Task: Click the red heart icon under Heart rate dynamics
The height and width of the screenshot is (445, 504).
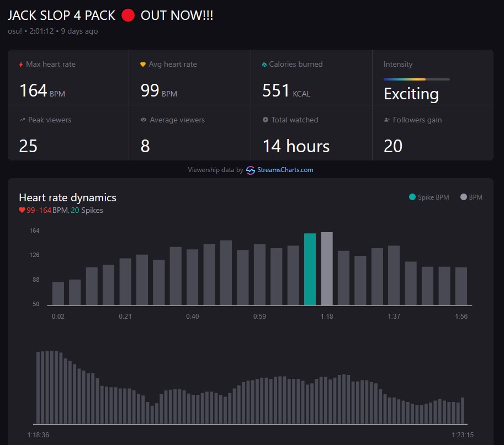Action: [22, 210]
